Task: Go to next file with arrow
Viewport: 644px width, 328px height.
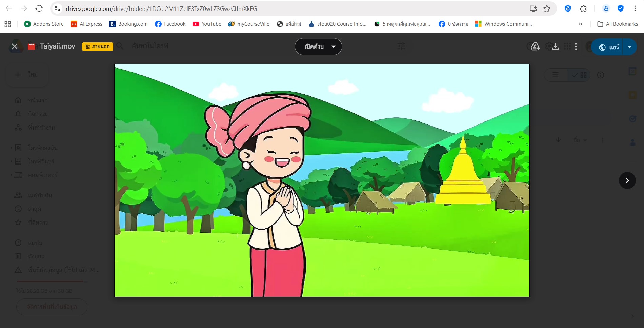Action: point(627,180)
